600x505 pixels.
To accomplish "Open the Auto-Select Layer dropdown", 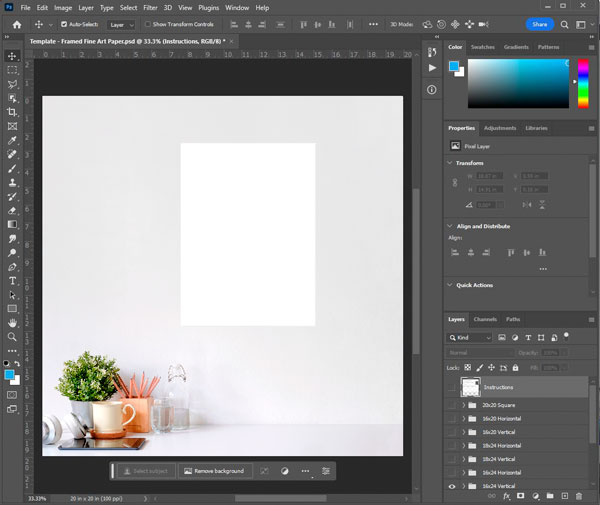I will (x=121, y=24).
